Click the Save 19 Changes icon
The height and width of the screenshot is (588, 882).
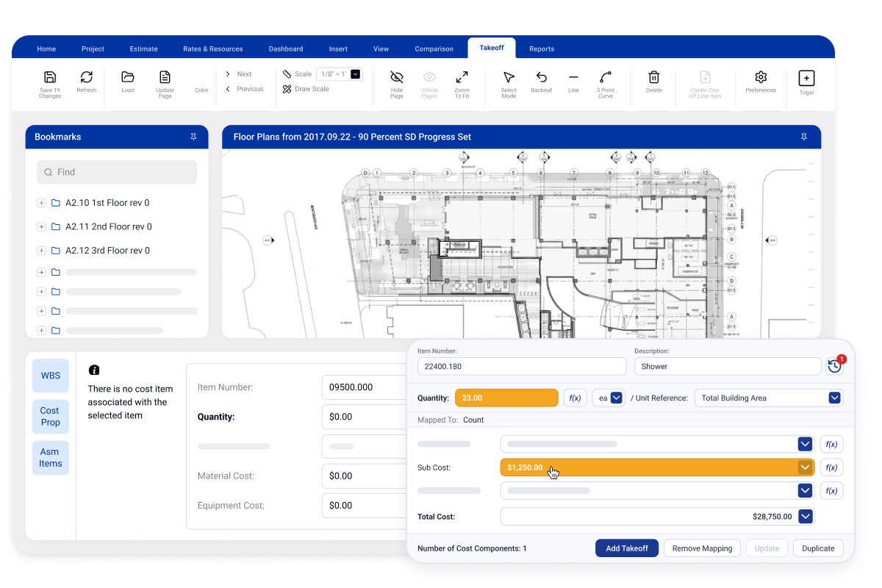50,77
